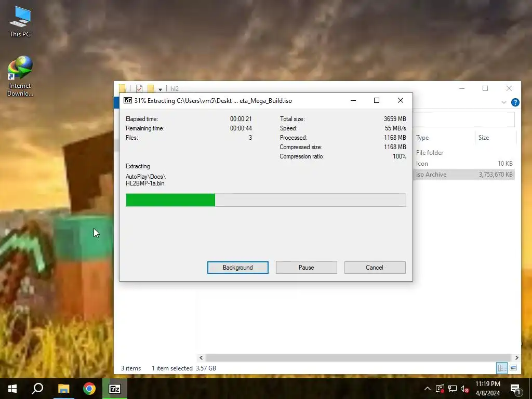This screenshot has width=532, height=399.
Task: Open Customize Quick Access Toolbar dropdown
Action: (160, 89)
